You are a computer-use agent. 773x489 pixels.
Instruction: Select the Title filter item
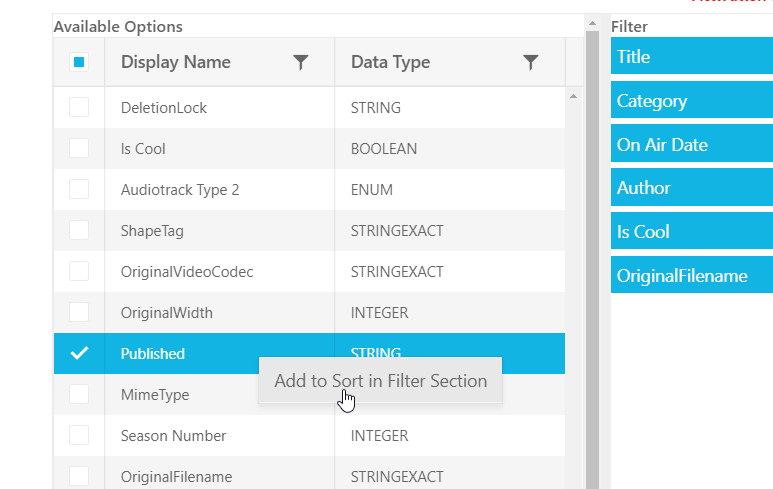click(691, 57)
